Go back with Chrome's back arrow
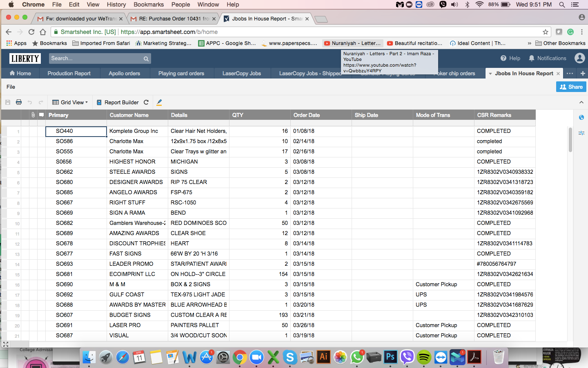The width and height of the screenshot is (588, 368). tap(9, 32)
